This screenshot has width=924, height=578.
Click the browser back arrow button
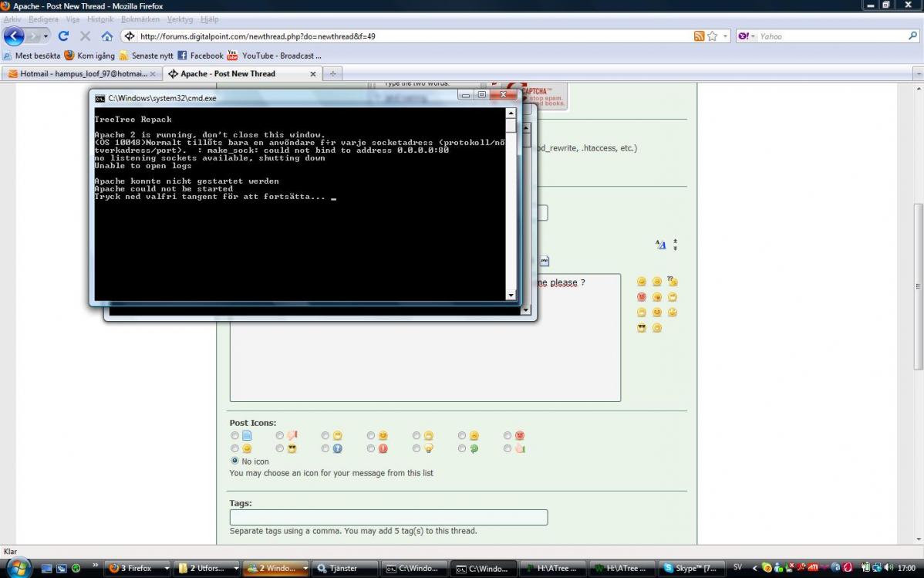(14, 36)
